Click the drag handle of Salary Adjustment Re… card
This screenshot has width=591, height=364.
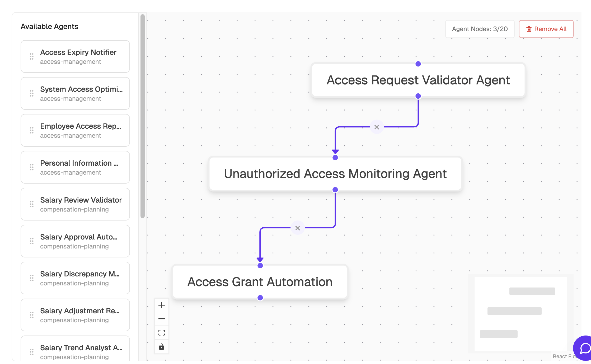click(32, 315)
